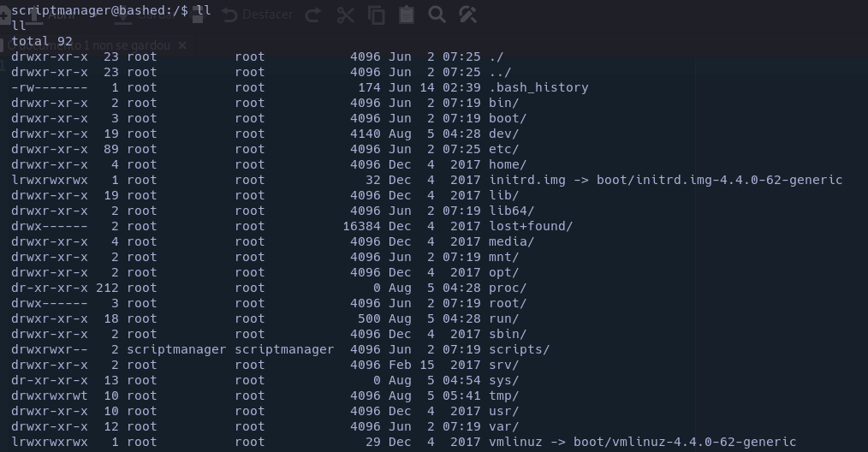Click the time '05:41' on tmp/ row

coord(461,396)
